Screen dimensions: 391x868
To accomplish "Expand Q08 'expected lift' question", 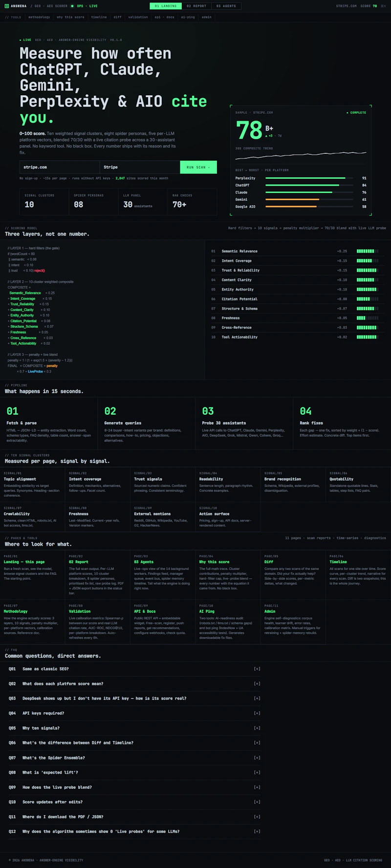I will coord(134,772).
